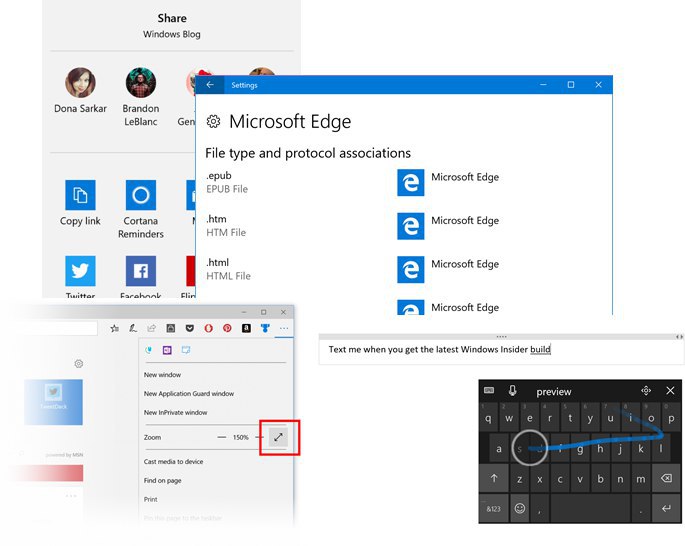Open the Edge More (three dots) menu

284,328
